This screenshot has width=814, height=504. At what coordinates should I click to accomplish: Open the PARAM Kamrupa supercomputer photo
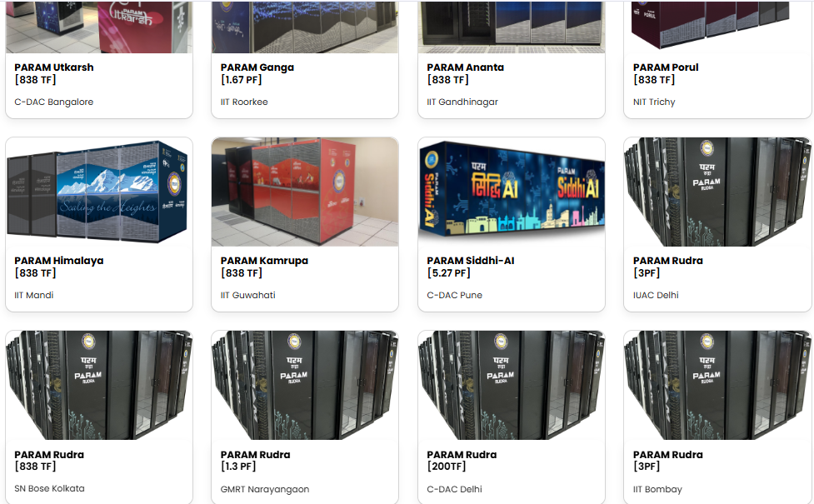pyautogui.click(x=305, y=192)
